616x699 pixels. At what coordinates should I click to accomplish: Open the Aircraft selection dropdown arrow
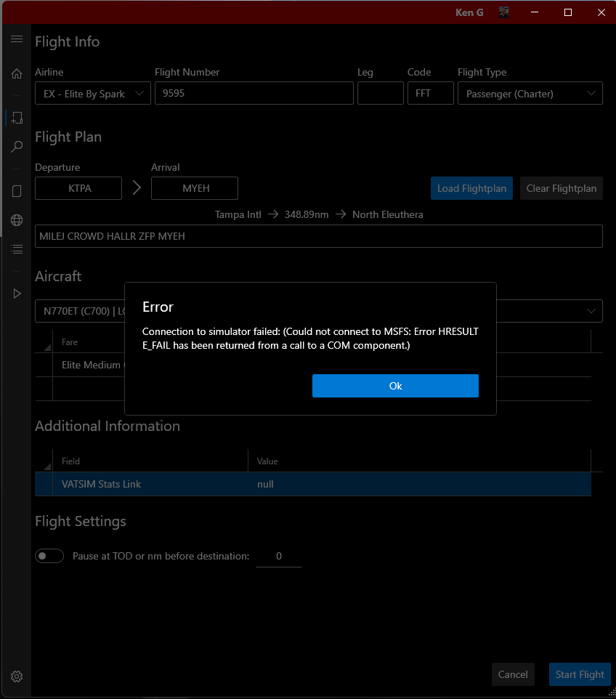click(591, 311)
